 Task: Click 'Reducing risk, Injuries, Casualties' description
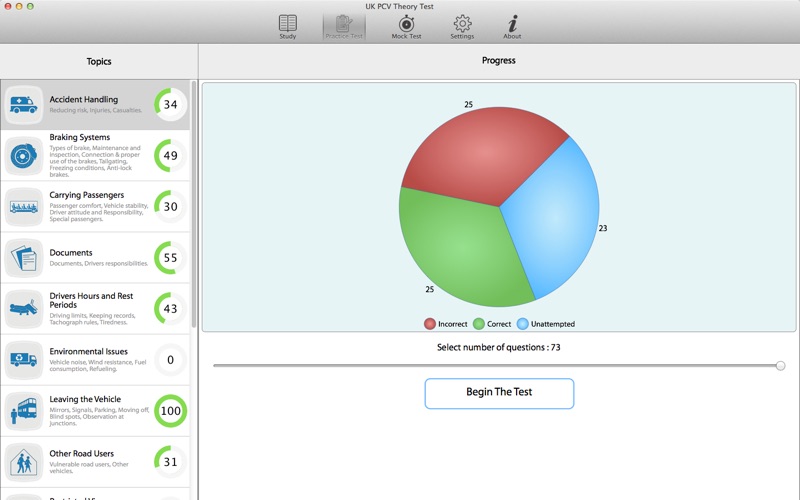[x=95, y=110]
